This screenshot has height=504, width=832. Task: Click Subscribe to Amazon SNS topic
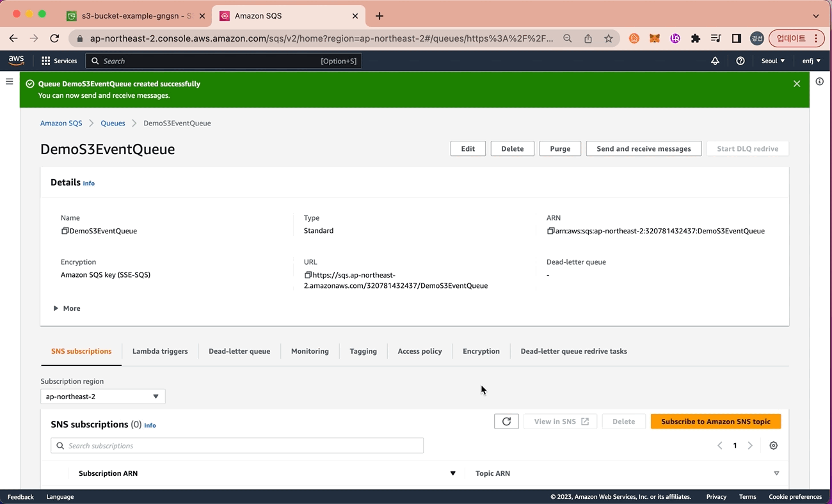pyautogui.click(x=716, y=421)
